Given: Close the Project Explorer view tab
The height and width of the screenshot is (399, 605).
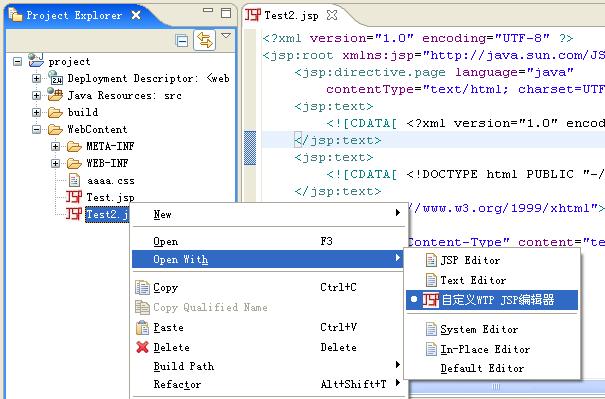Looking at the screenshot, I should tap(136, 15).
